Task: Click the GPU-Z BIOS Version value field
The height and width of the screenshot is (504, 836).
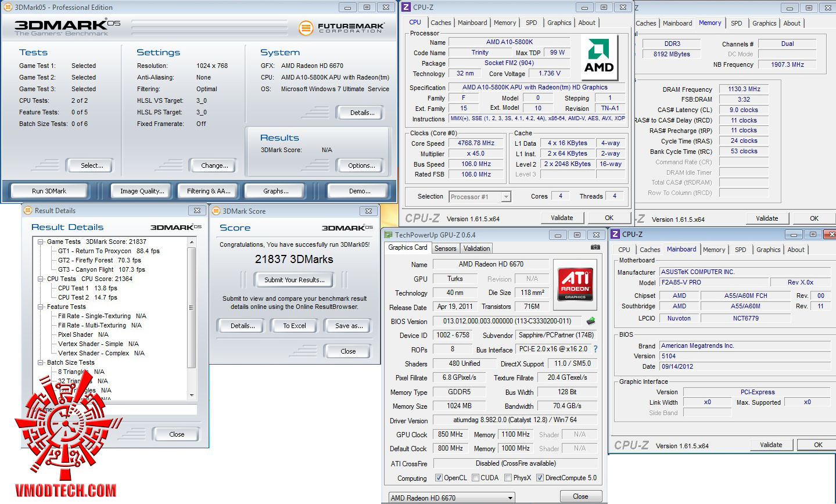Action: (x=507, y=321)
